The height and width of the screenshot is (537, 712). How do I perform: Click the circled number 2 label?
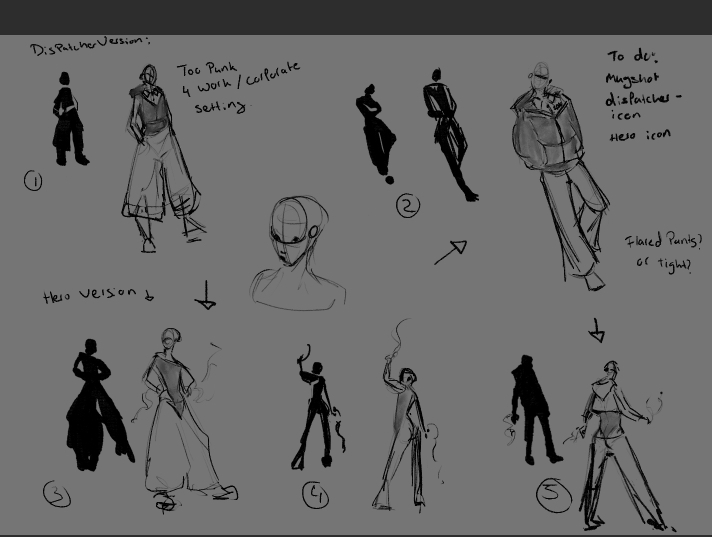click(407, 206)
